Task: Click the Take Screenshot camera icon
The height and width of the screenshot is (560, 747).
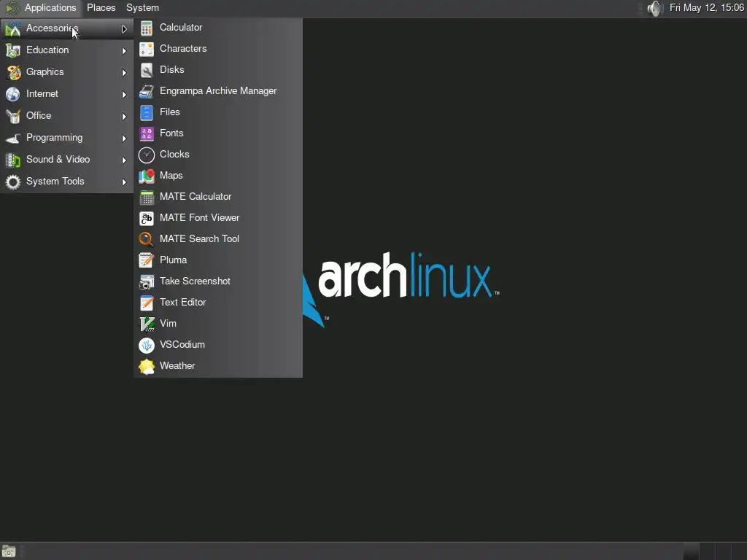Action: 146,281
